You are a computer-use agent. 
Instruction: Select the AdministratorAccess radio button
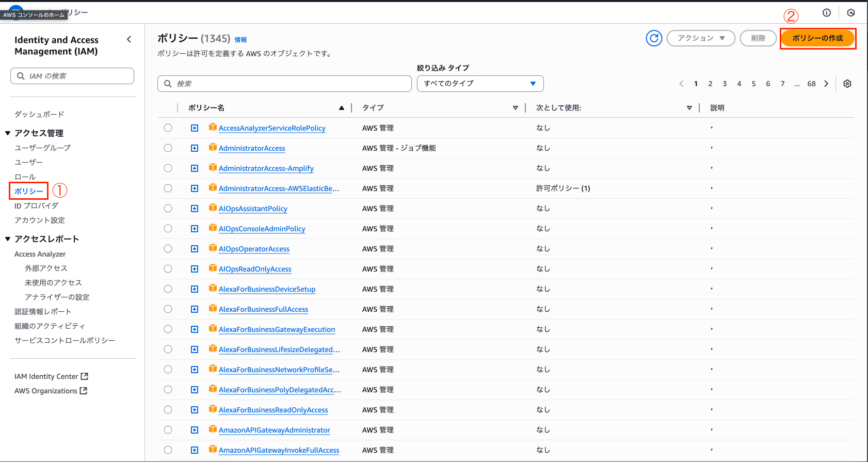coord(168,148)
